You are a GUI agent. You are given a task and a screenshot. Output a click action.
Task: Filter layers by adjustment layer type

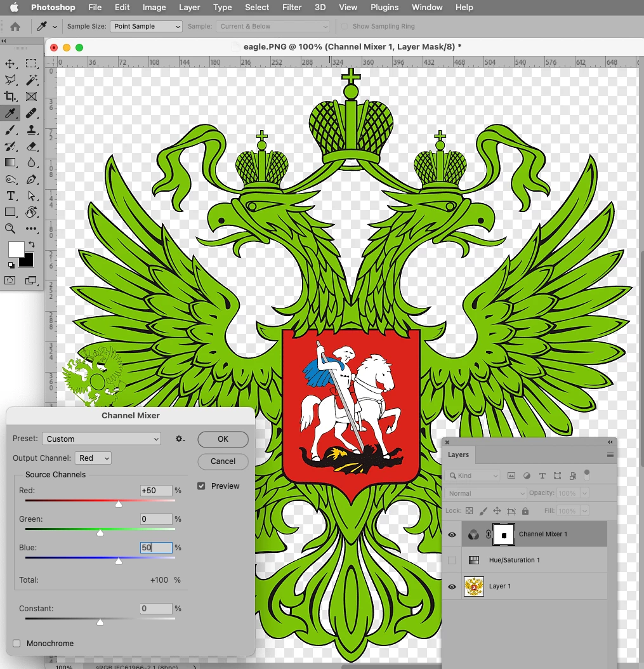(x=527, y=475)
